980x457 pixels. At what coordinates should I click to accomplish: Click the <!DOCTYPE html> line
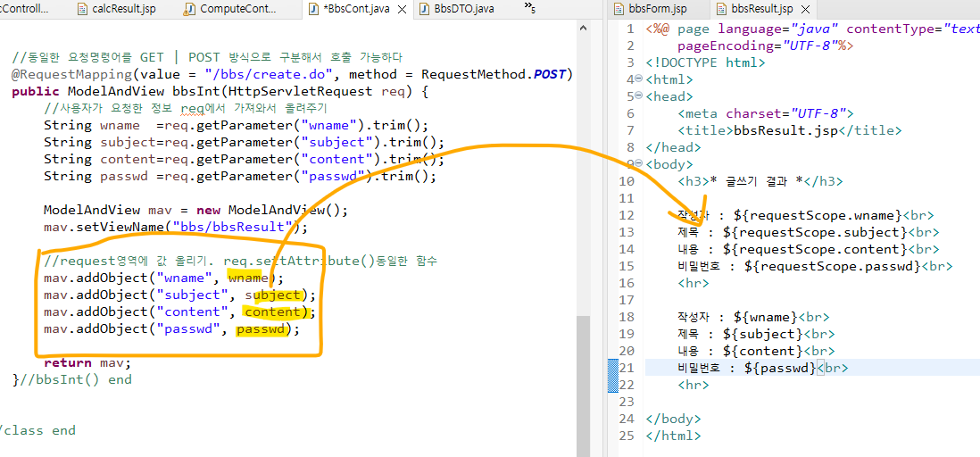(x=706, y=62)
